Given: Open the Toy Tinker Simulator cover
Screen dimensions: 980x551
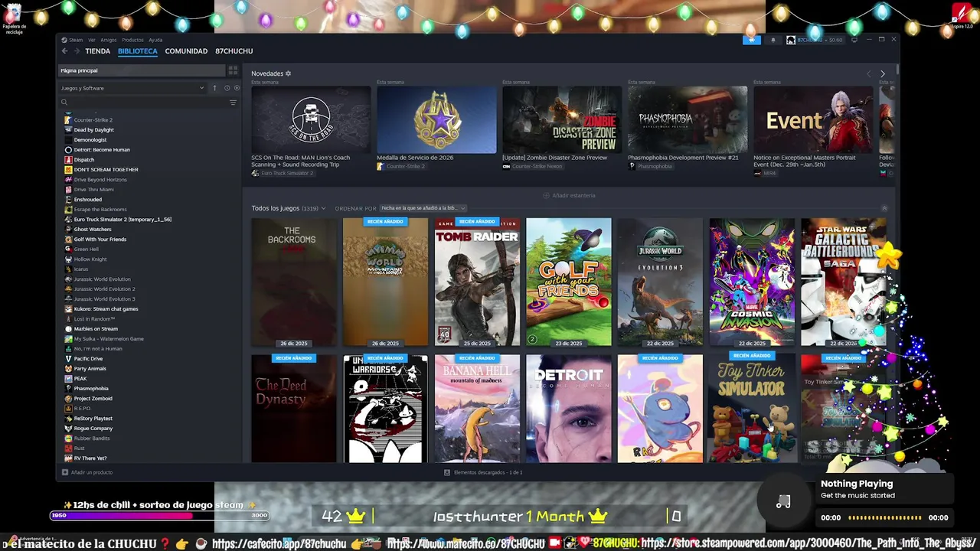Looking at the screenshot, I should 752,409.
